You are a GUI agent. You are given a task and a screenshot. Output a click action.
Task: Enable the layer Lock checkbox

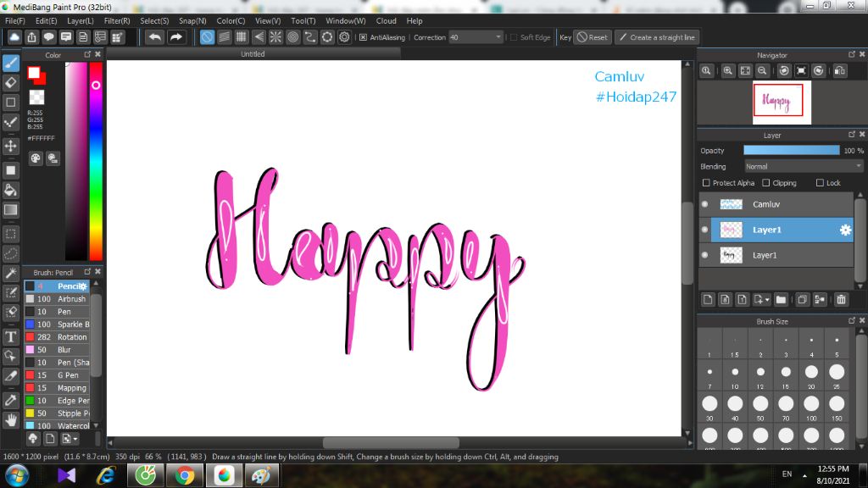click(820, 183)
